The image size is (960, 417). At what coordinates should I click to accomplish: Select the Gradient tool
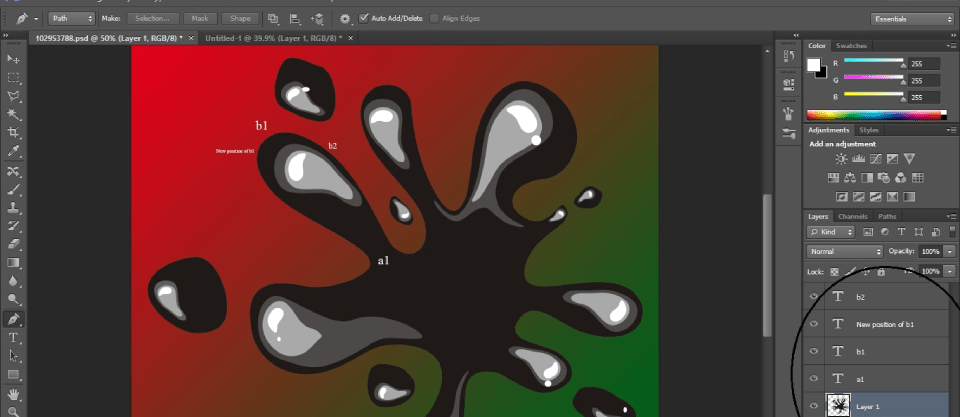tap(13, 263)
